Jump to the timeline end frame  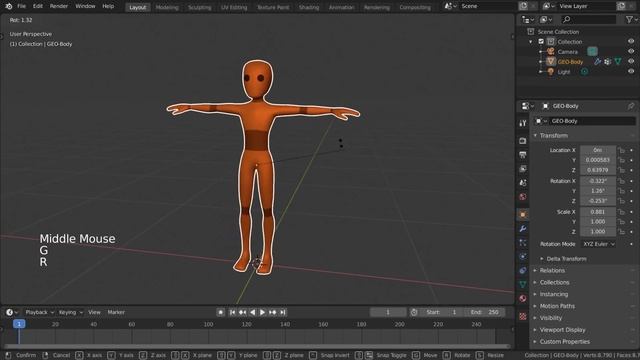coord(282,312)
